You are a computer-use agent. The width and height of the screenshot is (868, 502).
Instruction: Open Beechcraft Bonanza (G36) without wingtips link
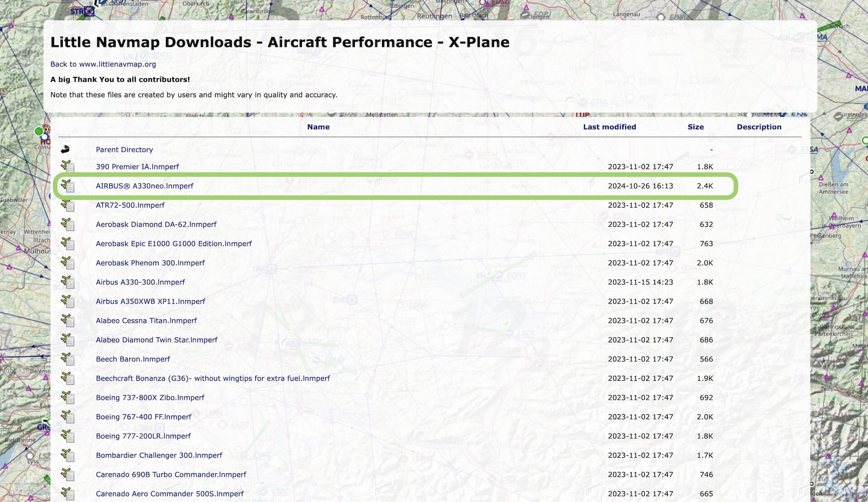pos(213,379)
